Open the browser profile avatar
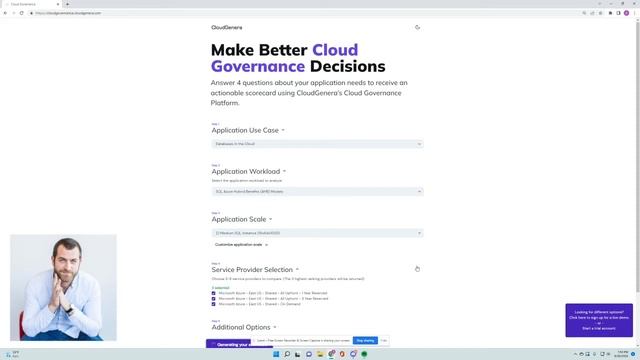640x360 pixels. point(626,13)
